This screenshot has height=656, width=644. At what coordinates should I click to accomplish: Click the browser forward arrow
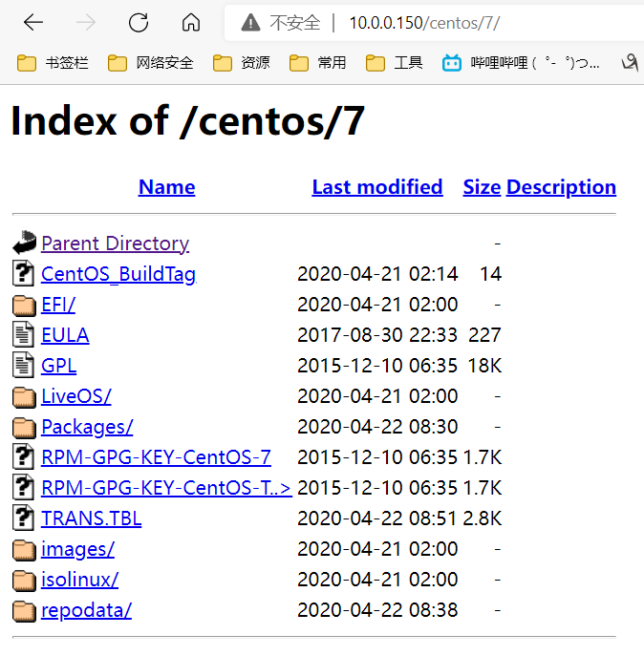[86, 22]
